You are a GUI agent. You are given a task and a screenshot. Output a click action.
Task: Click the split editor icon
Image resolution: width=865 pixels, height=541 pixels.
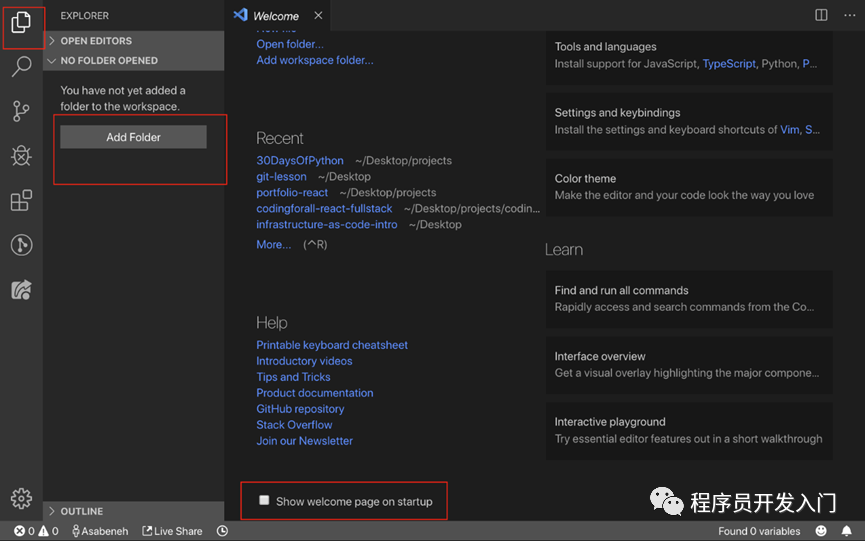click(x=821, y=15)
